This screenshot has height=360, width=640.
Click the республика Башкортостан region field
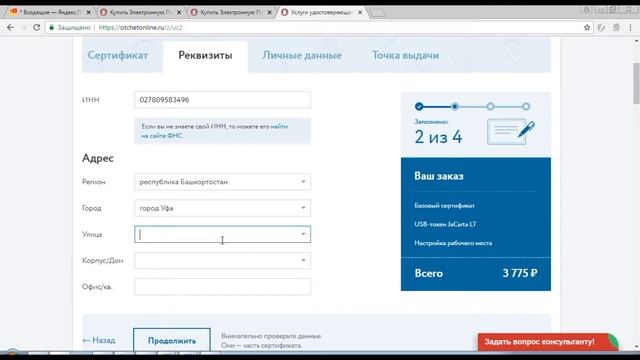222,182
